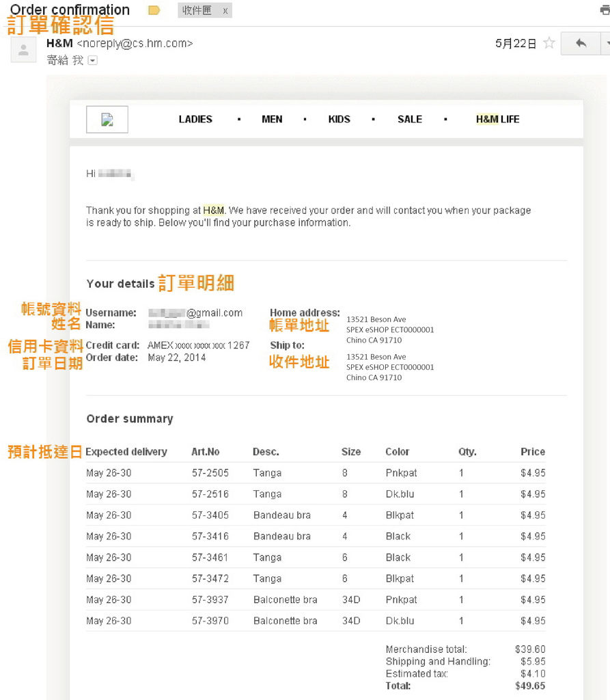
Task: Click the print icon
Action: tap(605, 10)
